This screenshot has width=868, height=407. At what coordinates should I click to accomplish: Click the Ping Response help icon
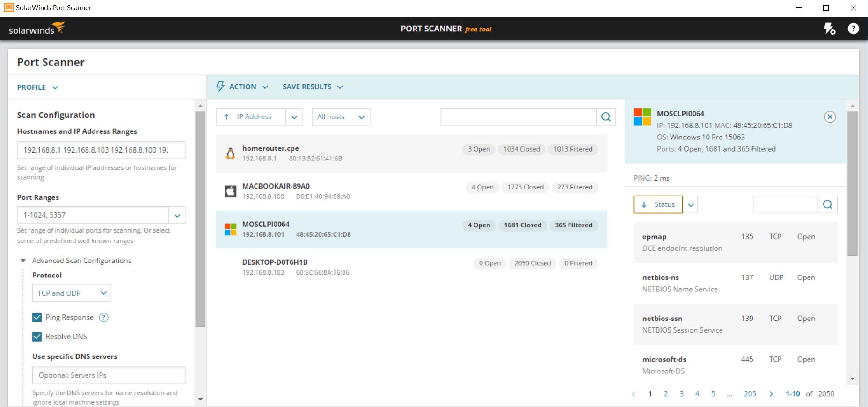click(x=104, y=318)
